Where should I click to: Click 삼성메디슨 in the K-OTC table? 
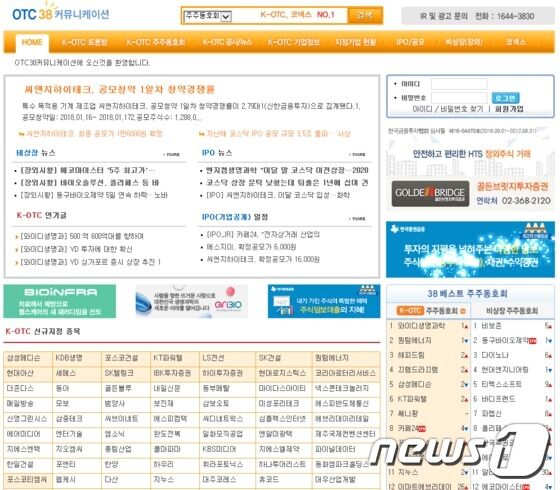[x=24, y=358]
